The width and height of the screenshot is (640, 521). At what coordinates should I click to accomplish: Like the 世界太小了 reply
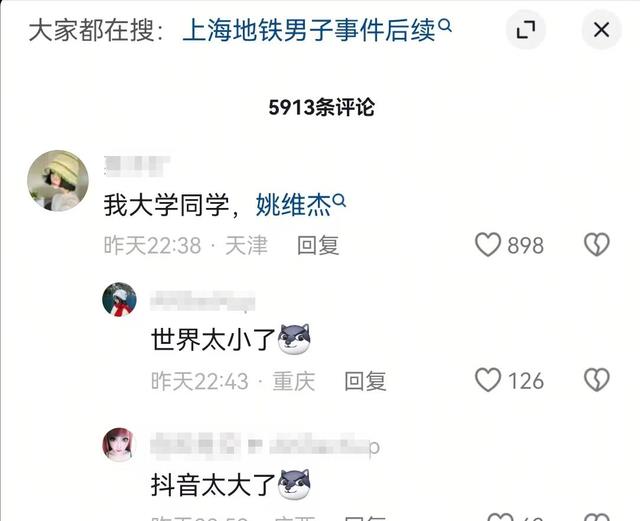click(488, 380)
